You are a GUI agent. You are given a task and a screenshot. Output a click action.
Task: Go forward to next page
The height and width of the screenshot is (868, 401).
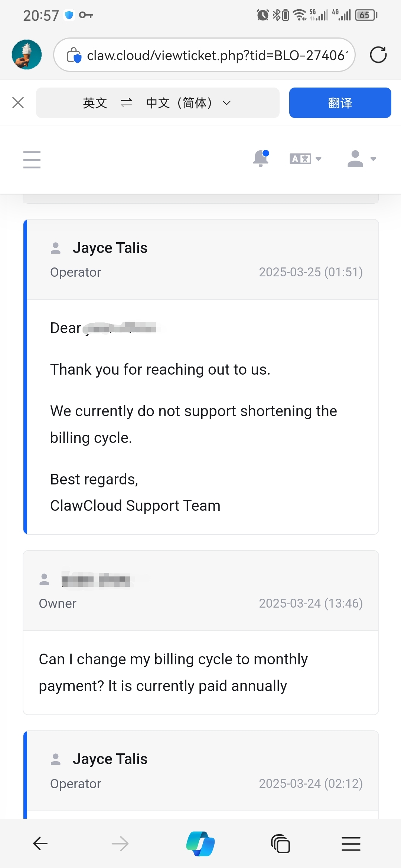click(120, 844)
